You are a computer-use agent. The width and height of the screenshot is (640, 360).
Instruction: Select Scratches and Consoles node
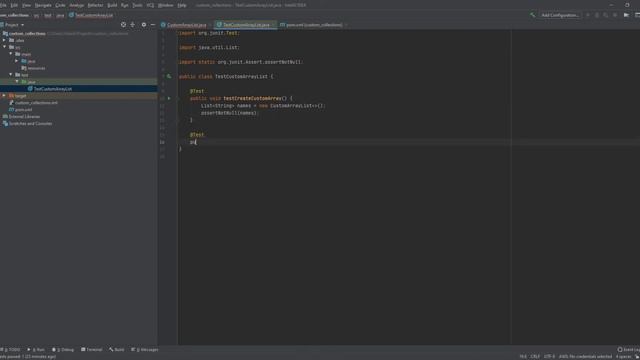point(27,123)
